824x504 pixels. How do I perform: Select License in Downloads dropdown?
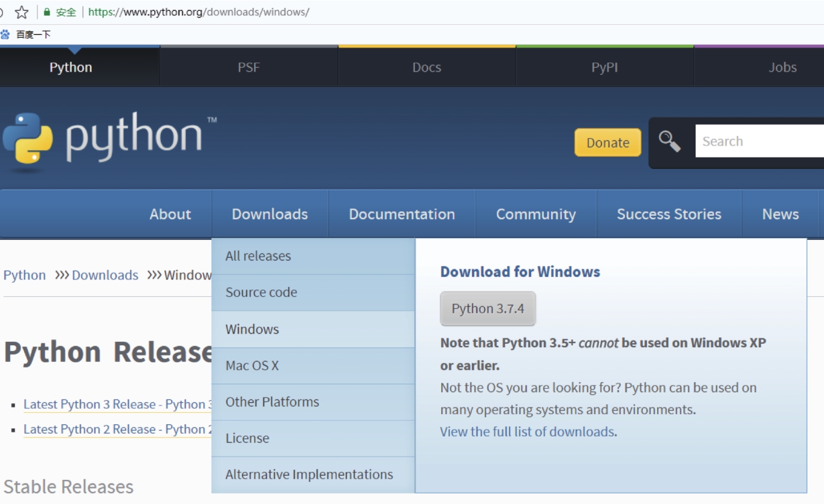pyautogui.click(x=313, y=438)
